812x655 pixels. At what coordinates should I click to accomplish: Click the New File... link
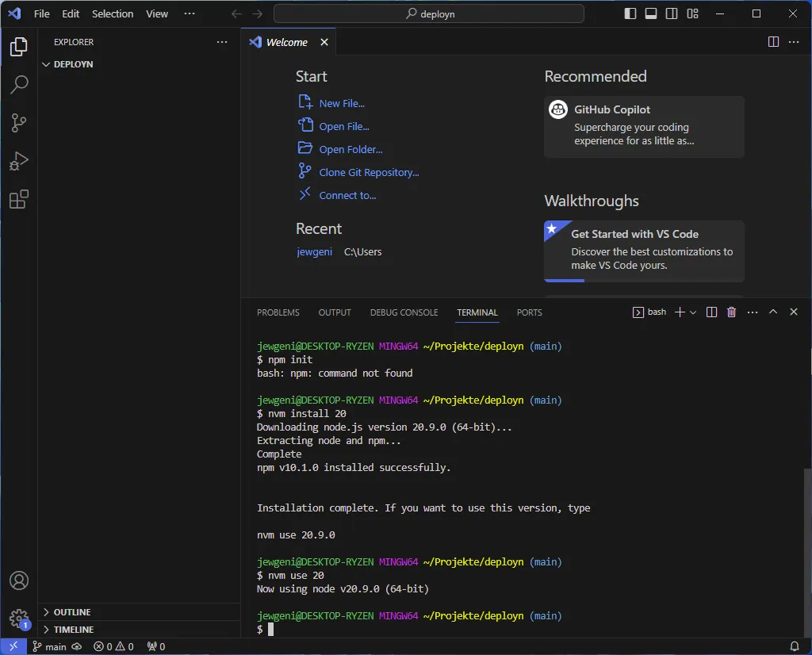coord(341,103)
